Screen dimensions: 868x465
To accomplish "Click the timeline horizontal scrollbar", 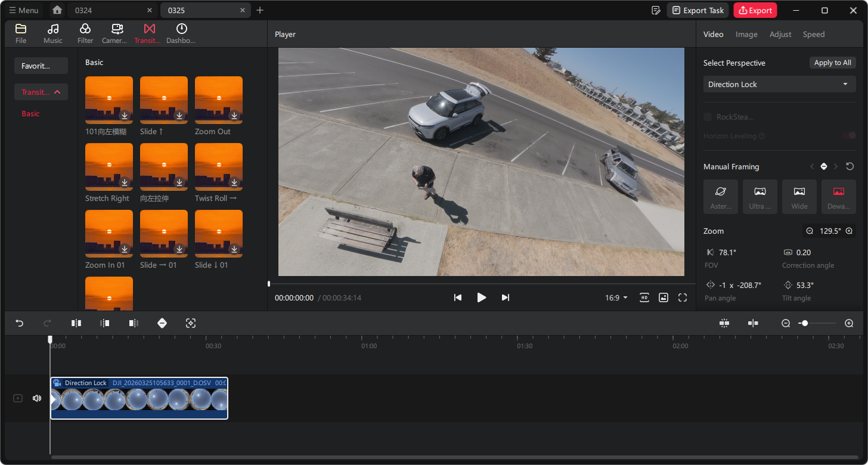I will pyautogui.click(x=454, y=457).
